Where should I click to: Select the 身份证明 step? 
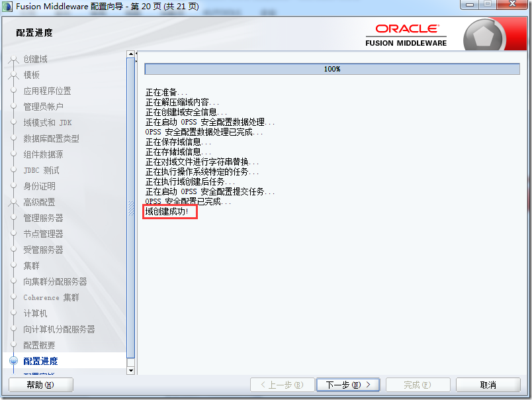coord(39,186)
